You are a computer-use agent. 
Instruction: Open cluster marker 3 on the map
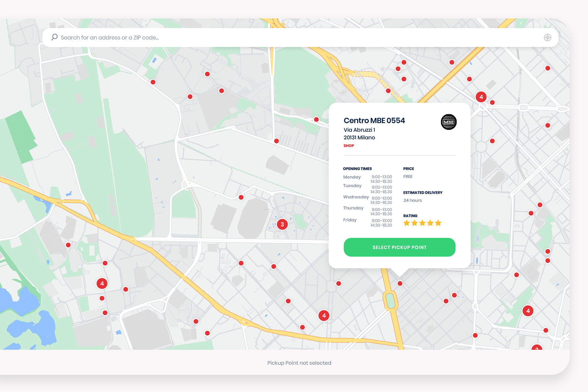click(282, 224)
